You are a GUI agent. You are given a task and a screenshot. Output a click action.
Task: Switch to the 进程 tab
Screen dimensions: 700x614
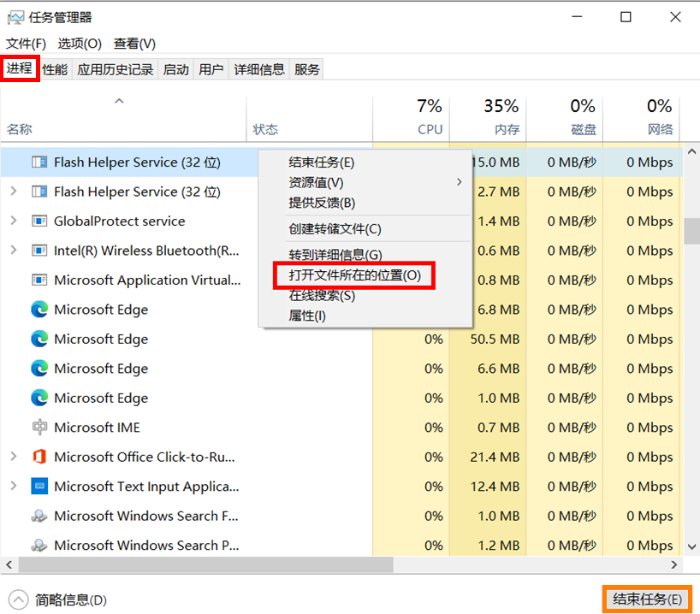coord(20,68)
